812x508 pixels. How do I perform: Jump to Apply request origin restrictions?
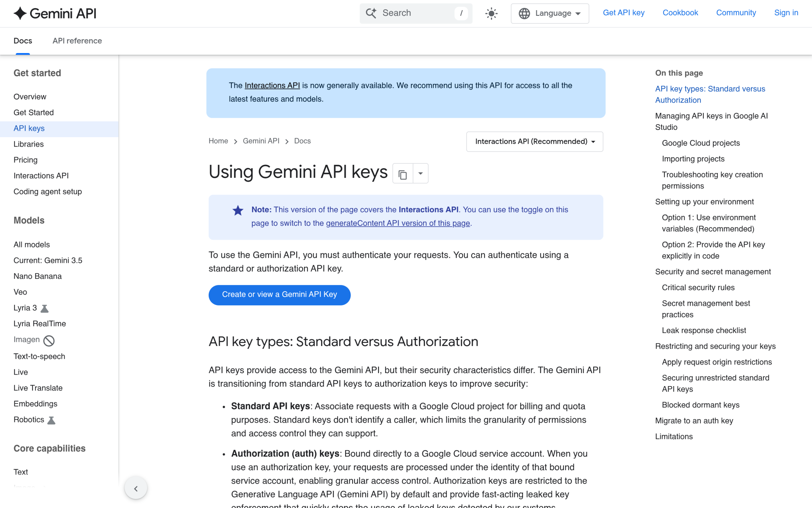point(717,362)
